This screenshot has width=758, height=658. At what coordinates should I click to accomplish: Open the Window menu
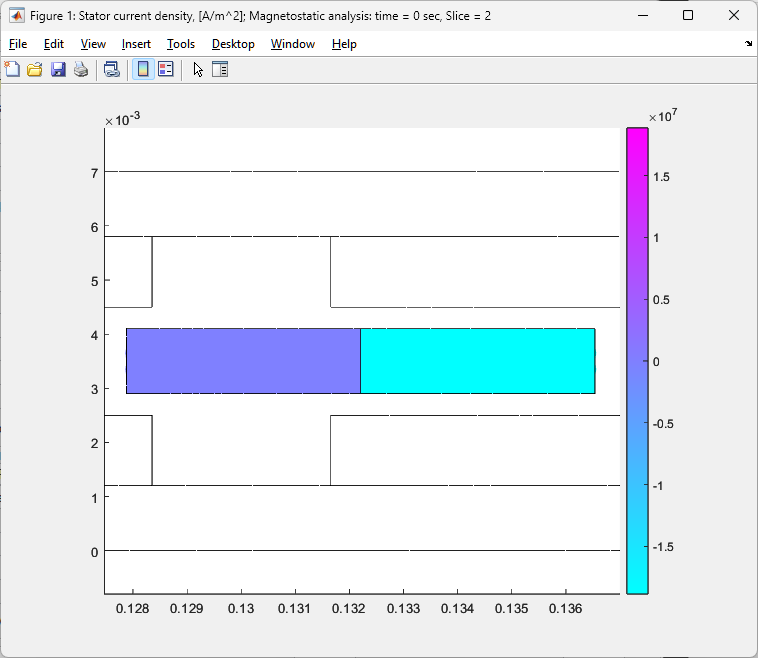[292, 44]
